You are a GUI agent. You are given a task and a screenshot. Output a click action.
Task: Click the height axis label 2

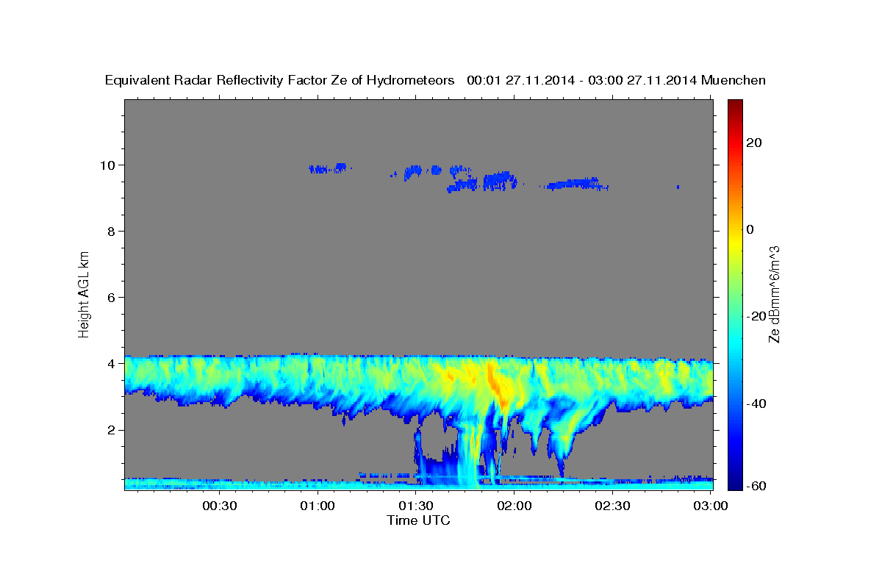[x=111, y=430]
